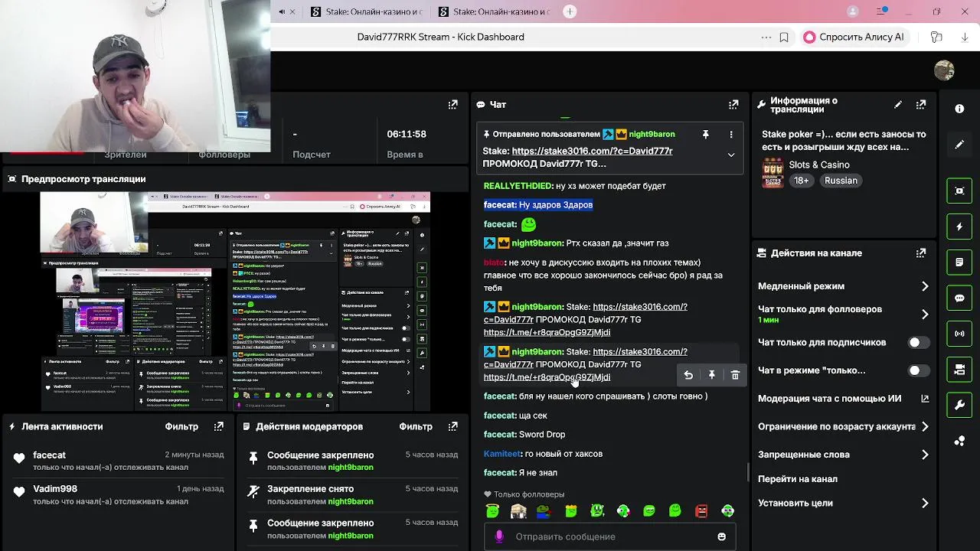This screenshot has height=551, width=980.
Task: Pop out the channel actions panel
Action: click(x=921, y=253)
